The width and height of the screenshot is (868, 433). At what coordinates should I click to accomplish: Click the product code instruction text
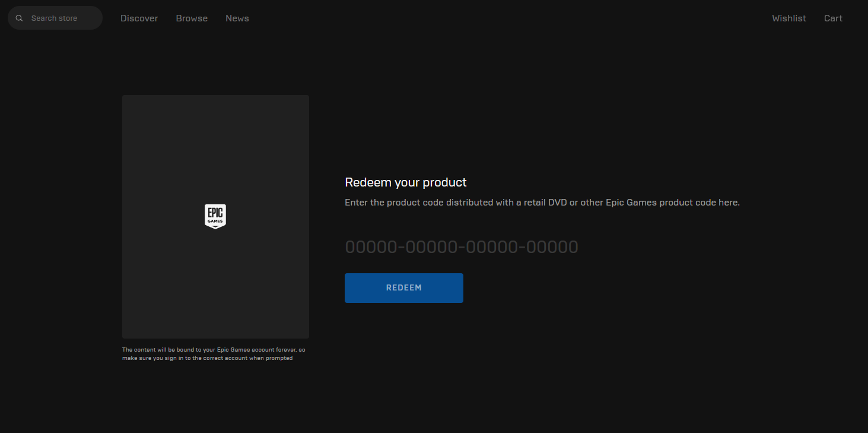point(542,203)
